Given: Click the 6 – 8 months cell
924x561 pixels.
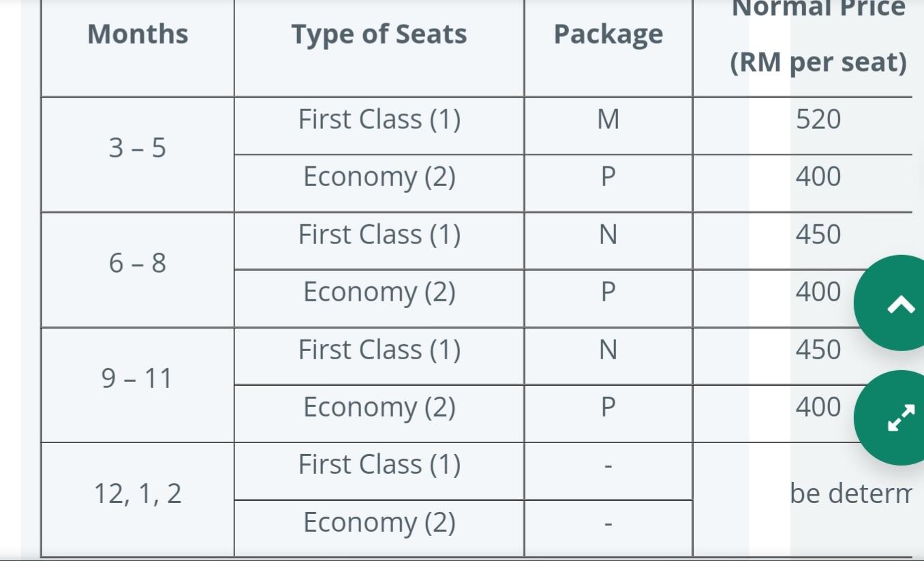Looking at the screenshot, I should coord(138,263).
